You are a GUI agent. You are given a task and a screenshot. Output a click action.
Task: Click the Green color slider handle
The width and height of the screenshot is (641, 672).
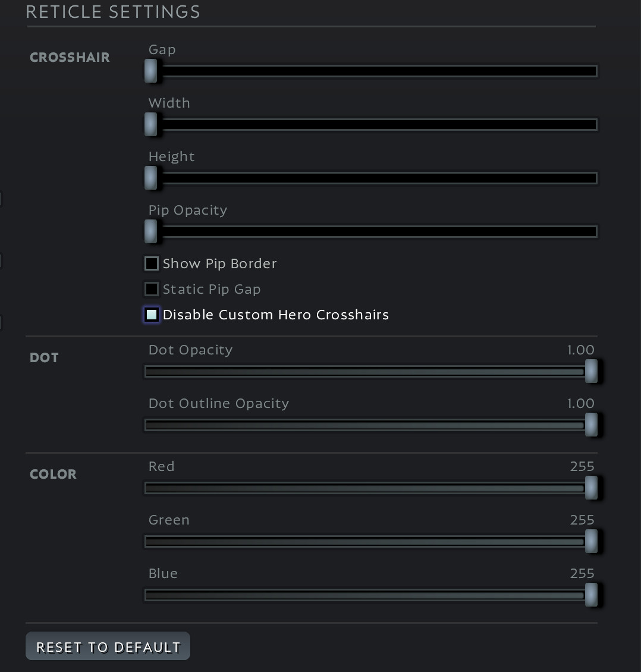click(x=591, y=542)
